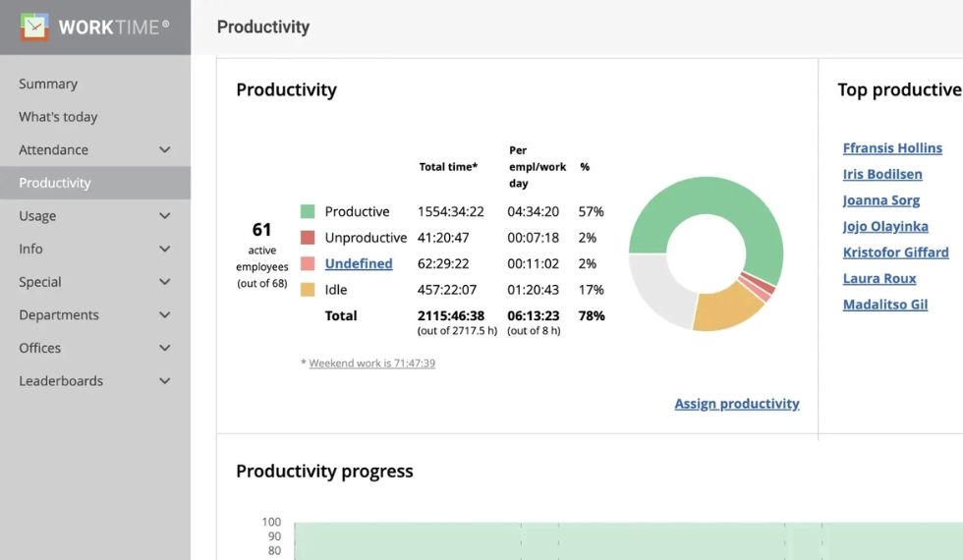Go to What's today section
Image resolution: width=963 pixels, height=560 pixels.
click(x=58, y=117)
